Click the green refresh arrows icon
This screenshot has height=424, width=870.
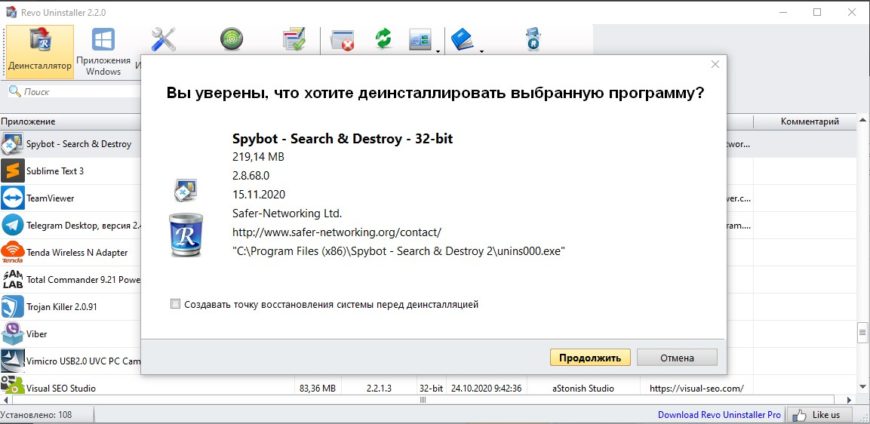383,39
